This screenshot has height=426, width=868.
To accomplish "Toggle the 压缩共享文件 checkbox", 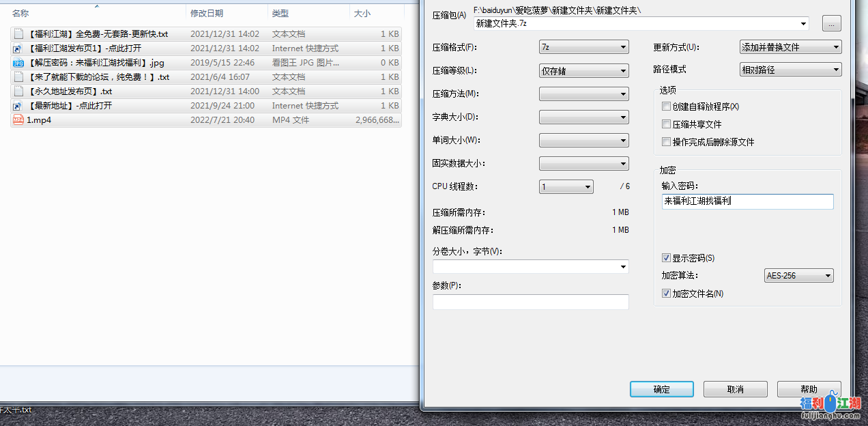I will point(667,124).
